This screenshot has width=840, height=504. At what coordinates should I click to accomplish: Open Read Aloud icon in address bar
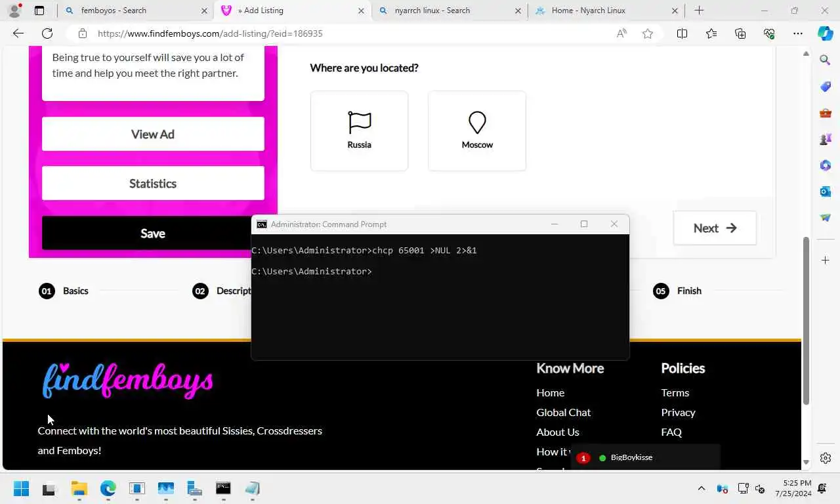click(x=621, y=33)
